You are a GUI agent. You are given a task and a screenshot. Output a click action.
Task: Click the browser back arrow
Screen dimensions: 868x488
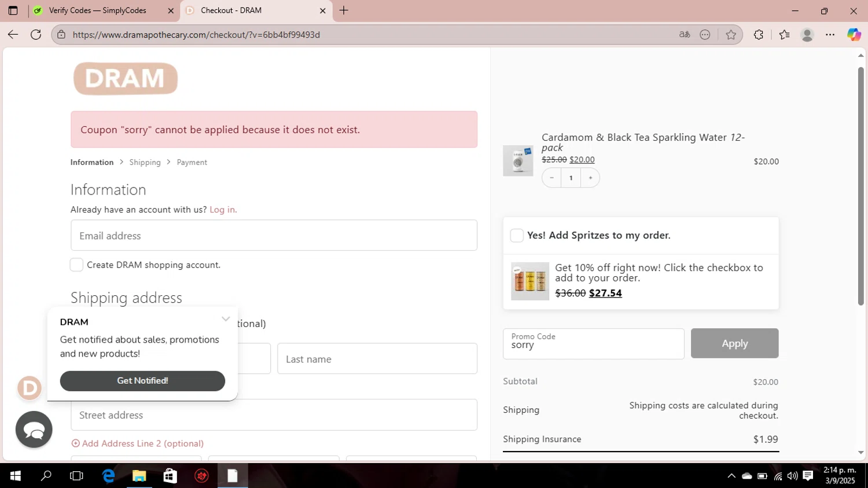coord(13,35)
